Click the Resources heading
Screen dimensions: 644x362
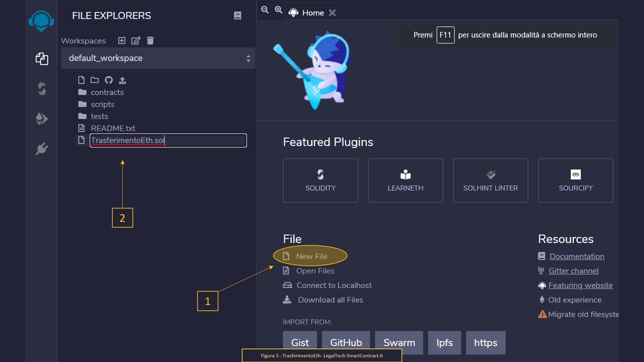[566, 239]
